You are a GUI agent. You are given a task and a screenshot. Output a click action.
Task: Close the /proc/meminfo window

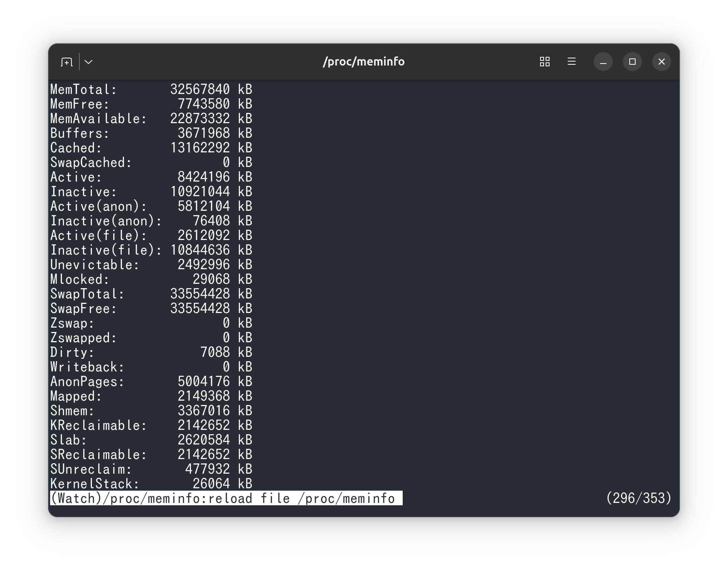point(662,62)
